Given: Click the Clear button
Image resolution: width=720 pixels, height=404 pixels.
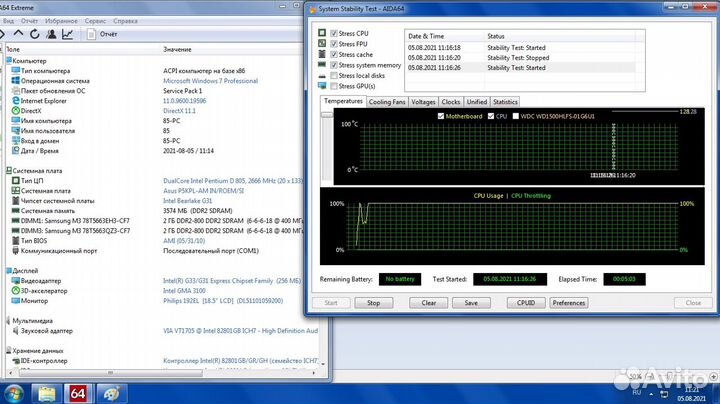Looking at the screenshot, I should [428, 303].
